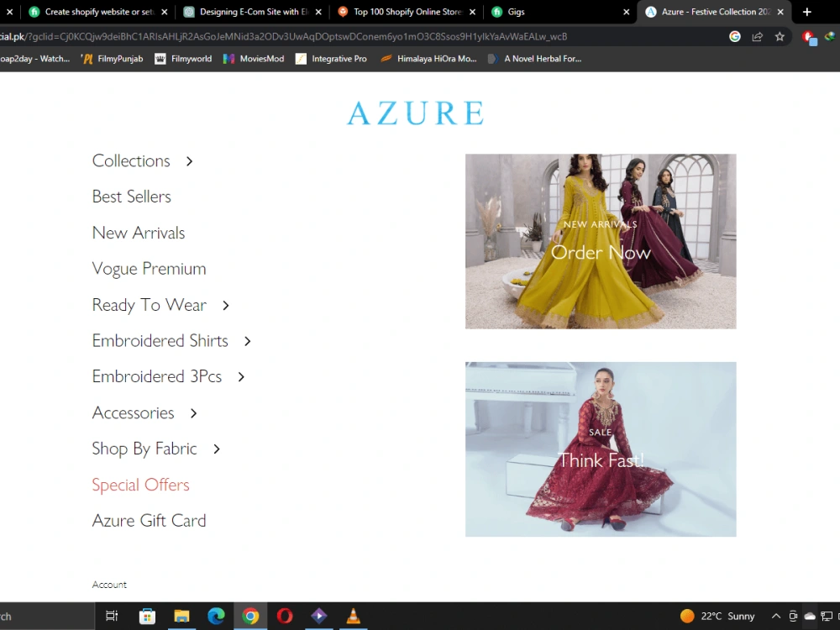The image size is (840, 630).
Task: Expand the Embroidered 3Pcs chevron
Action: pos(241,377)
